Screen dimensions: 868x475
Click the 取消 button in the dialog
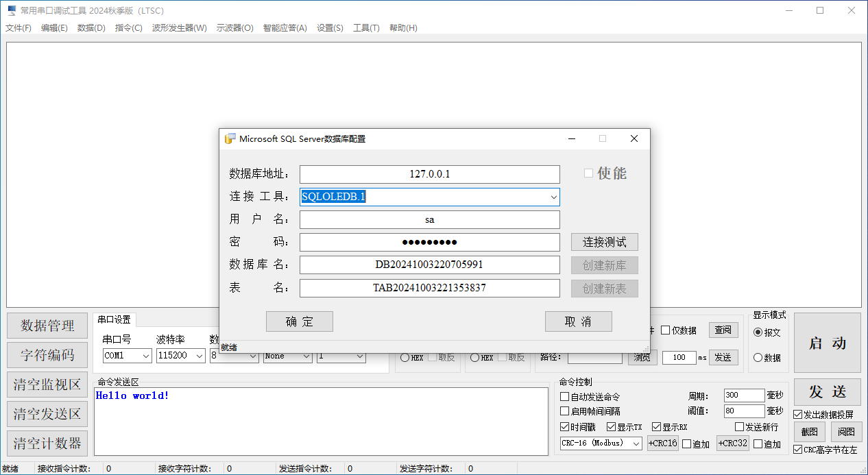[x=578, y=321]
